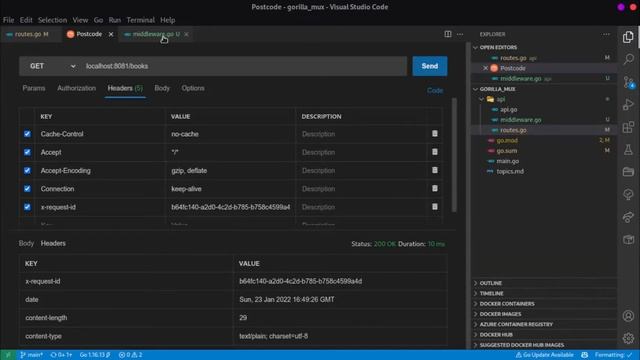The image size is (640, 360).
Task: Open the Testing flask icon
Action: coord(628,149)
